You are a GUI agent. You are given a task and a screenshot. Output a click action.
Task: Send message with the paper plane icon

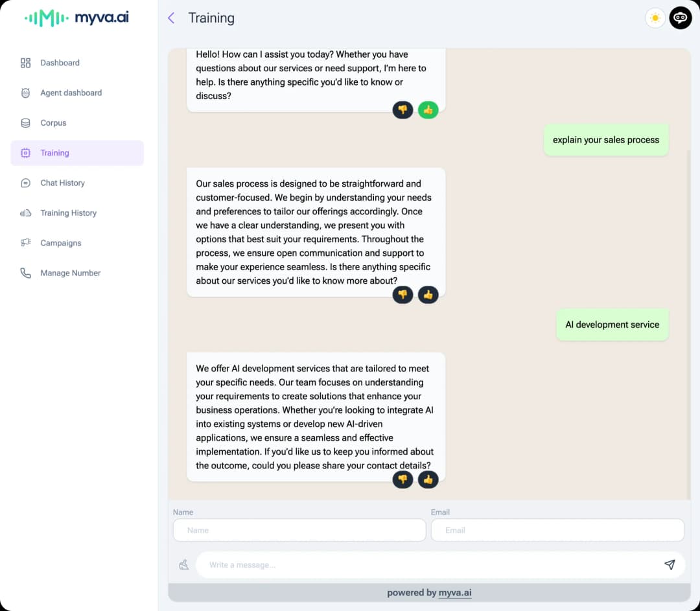coord(669,564)
